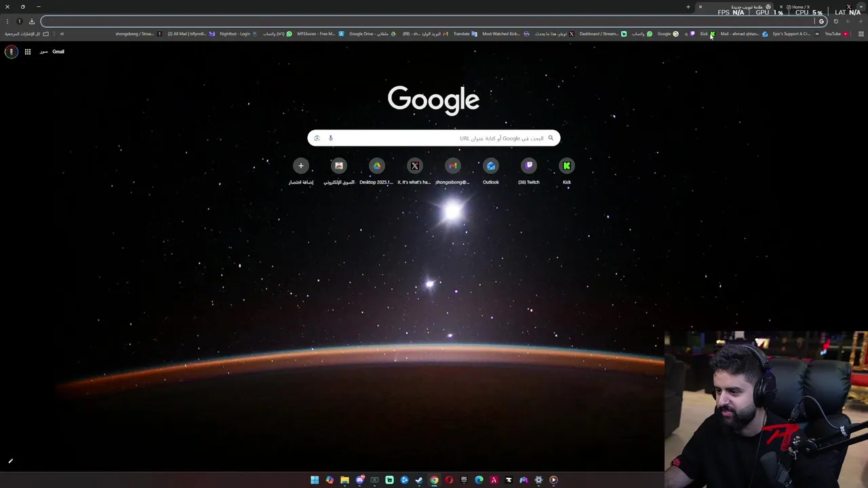
Task: Open MP3Juices bookmark
Action: pos(320,34)
